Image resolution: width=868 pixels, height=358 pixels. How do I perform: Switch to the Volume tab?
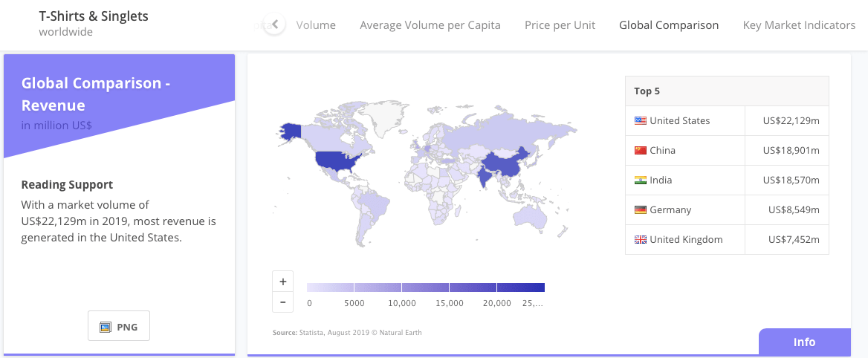[316, 25]
